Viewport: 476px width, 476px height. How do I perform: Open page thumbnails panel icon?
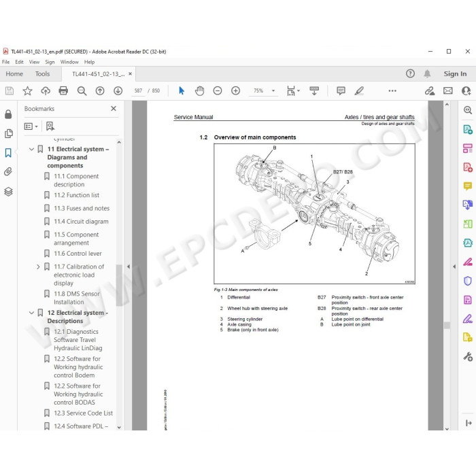[8, 133]
